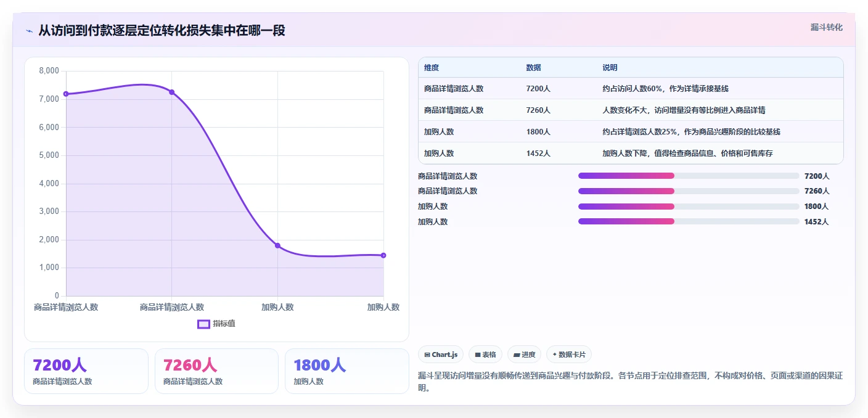Click the 0 y-axis label

pyautogui.click(x=57, y=296)
